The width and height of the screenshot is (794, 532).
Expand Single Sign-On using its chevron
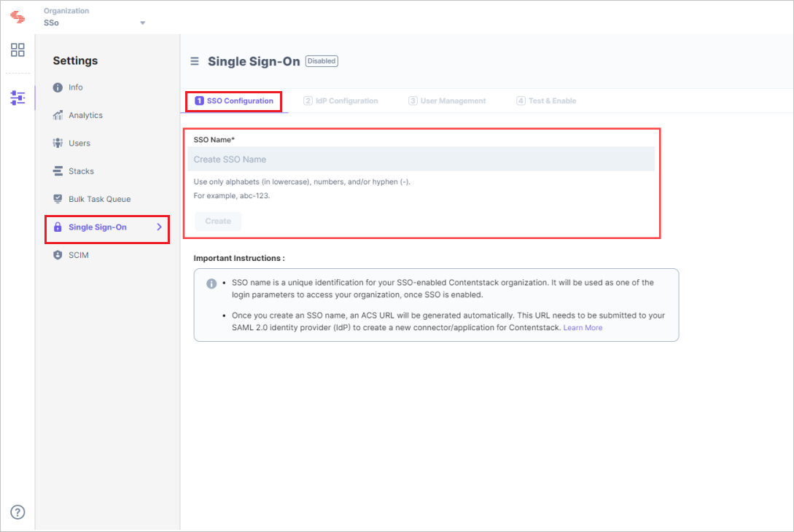159,227
